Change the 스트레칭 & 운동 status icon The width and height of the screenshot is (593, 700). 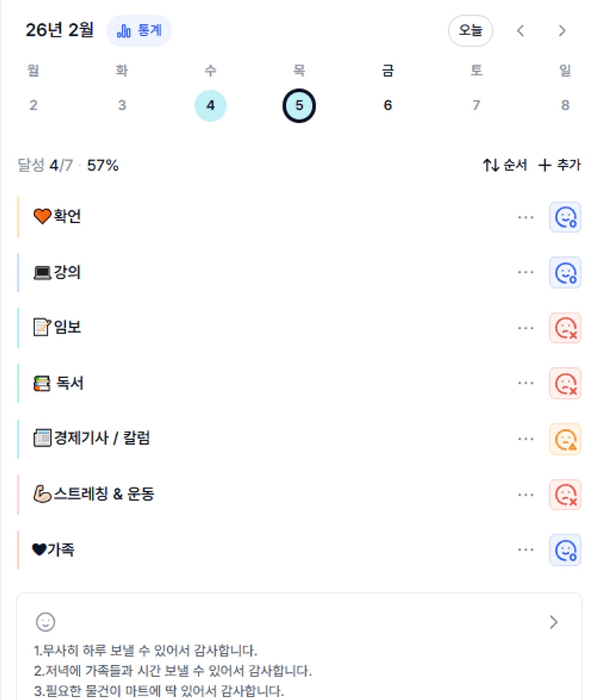pyautogui.click(x=565, y=494)
